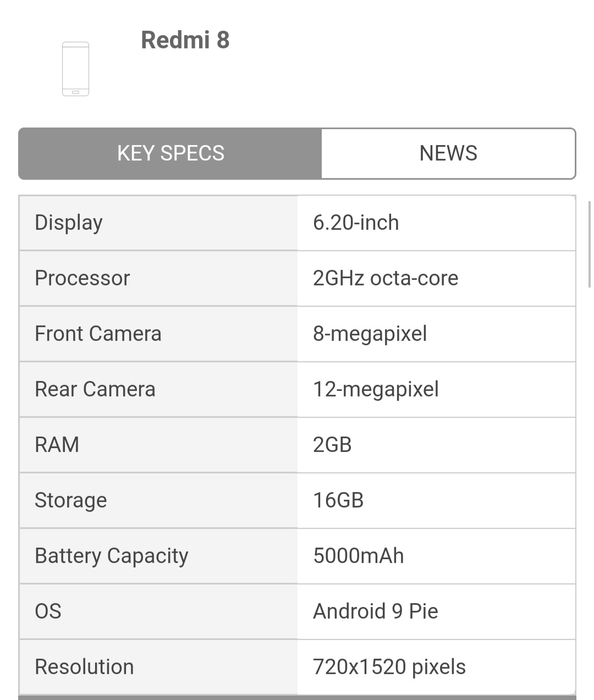Click the Redmi 8 phone thumbnail image

(75, 69)
